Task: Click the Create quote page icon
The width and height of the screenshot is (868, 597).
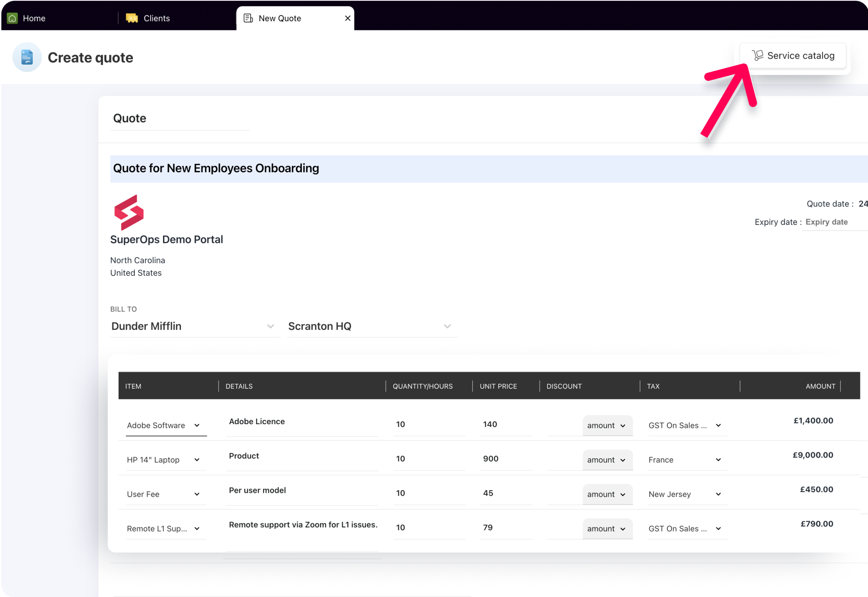Action: (x=26, y=57)
